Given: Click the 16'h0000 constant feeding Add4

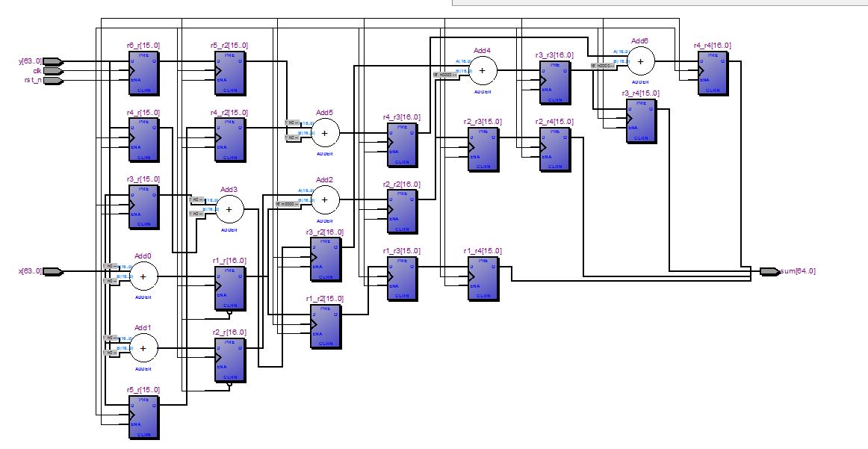Looking at the screenshot, I should tap(446, 75).
